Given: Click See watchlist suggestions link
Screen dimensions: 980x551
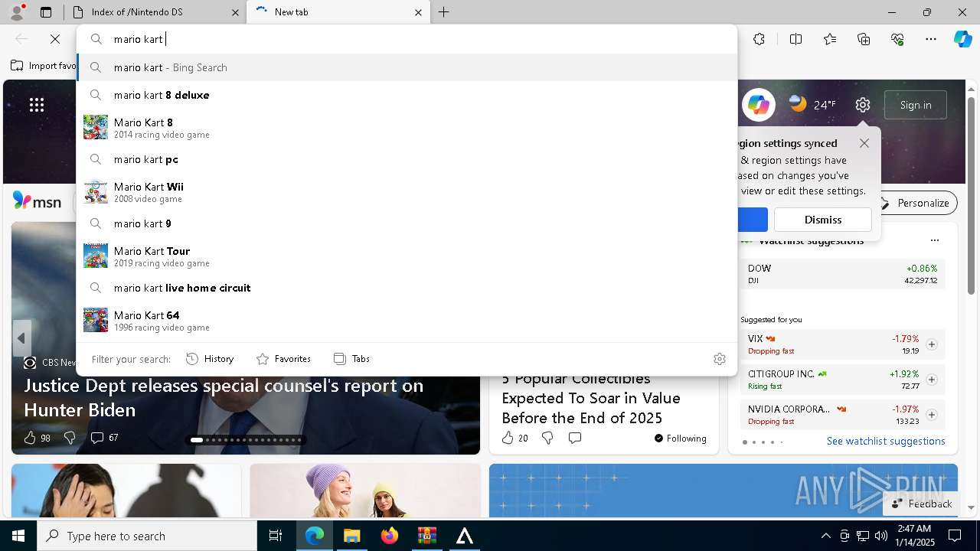Looking at the screenshot, I should click(886, 441).
